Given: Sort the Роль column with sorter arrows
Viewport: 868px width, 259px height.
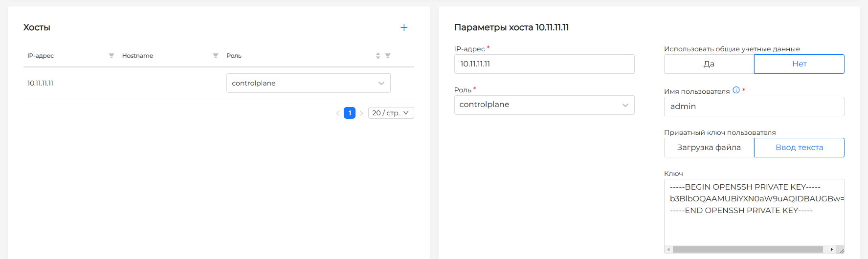Looking at the screenshot, I should [x=378, y=56].
